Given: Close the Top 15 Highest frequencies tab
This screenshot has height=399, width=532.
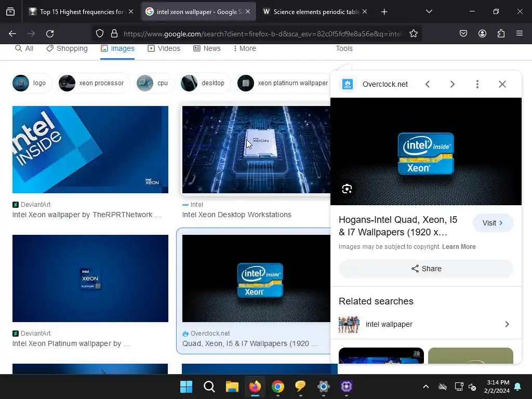Looking at the screenshot, I should [x=131, y=11].
